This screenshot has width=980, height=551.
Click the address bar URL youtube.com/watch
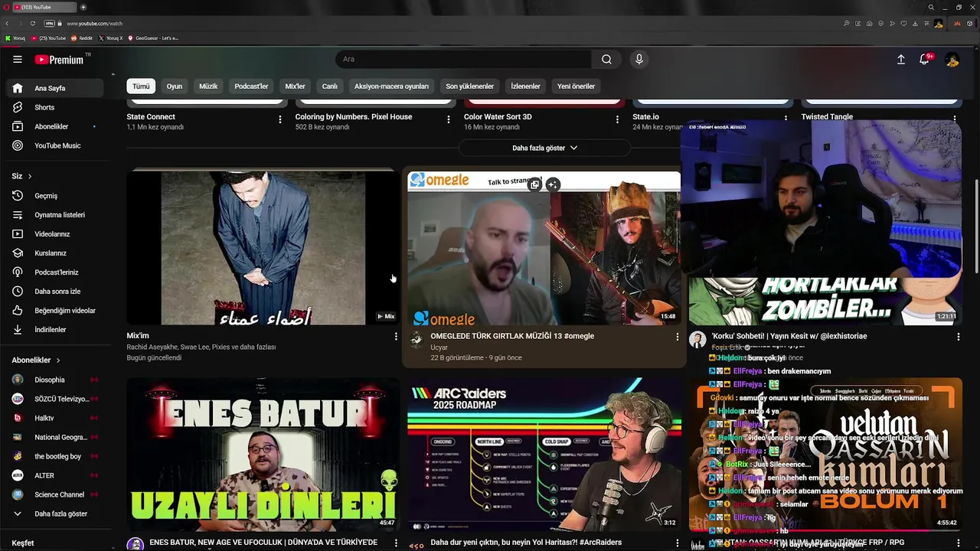[94, 24]
